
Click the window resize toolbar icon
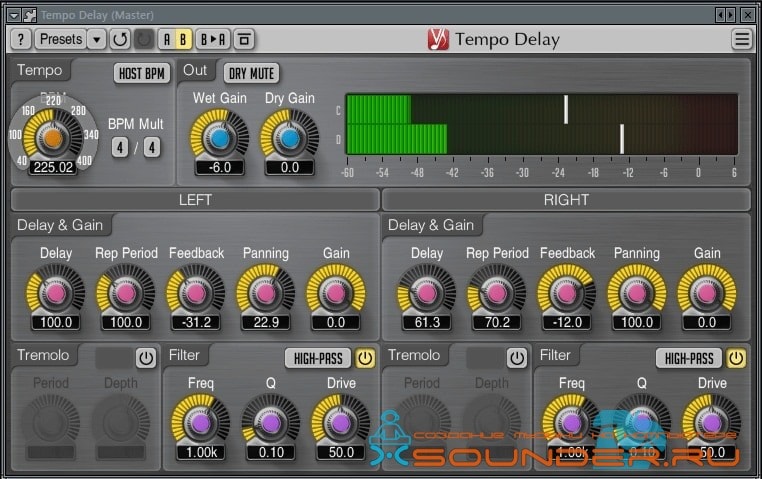pos(244,39)
